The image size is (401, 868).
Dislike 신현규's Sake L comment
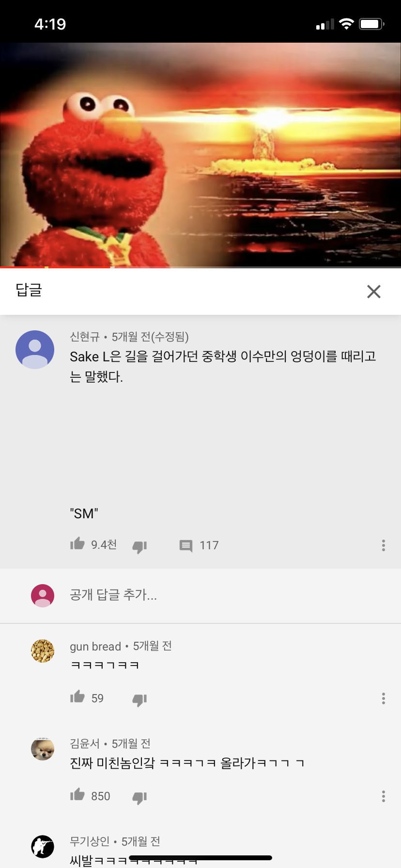[139, 547]
